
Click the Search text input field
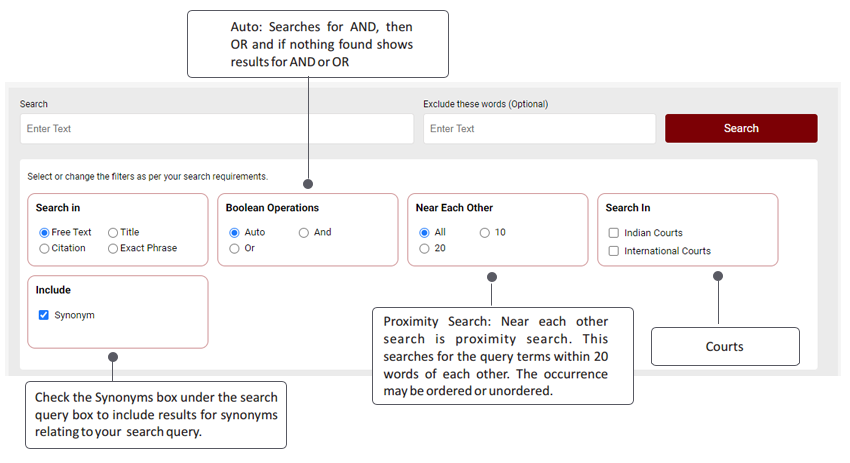click(216, 129)
